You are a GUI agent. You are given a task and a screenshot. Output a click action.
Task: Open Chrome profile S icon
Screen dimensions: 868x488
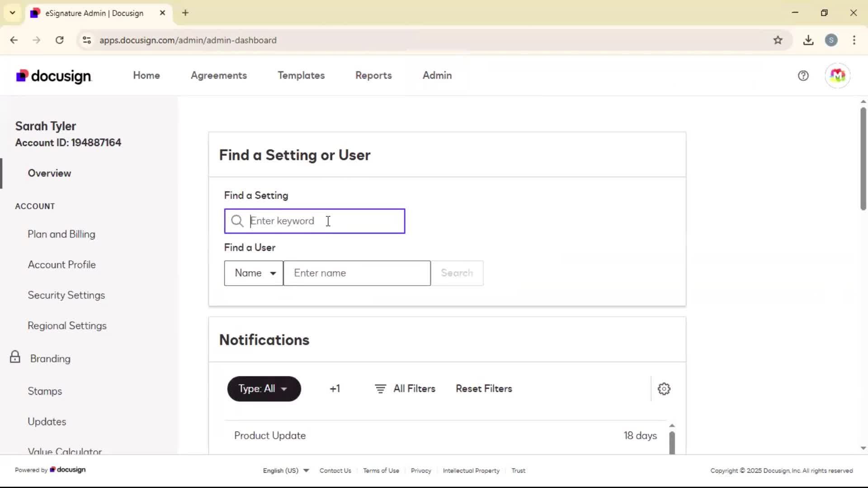[x=831, y=40]
